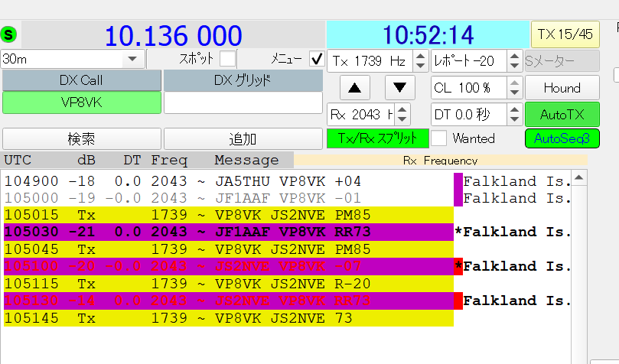619x364 pixels.
Task: Select the 105130 JS2NVE VP8VK RR73 row
Action: click(x=288, y=301)
